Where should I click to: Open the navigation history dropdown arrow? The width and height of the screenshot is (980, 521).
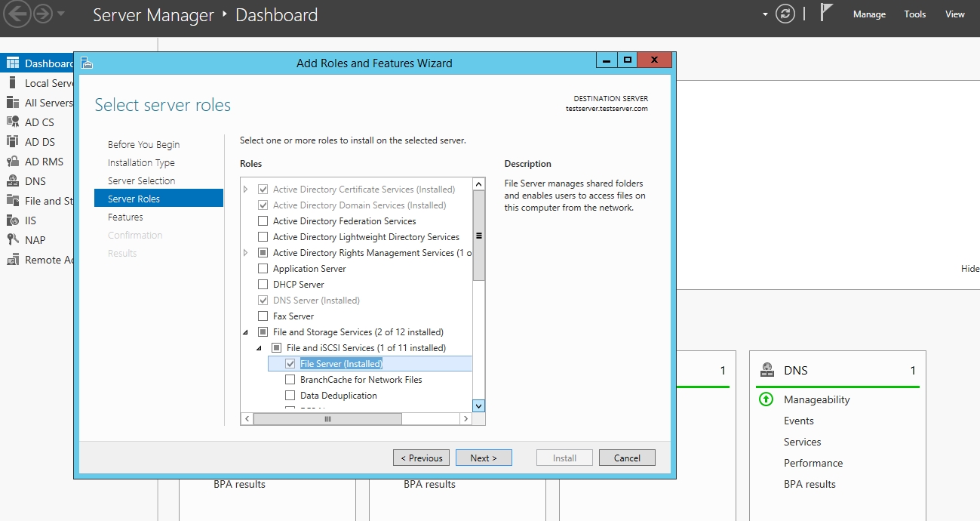[x=61, y=14]
